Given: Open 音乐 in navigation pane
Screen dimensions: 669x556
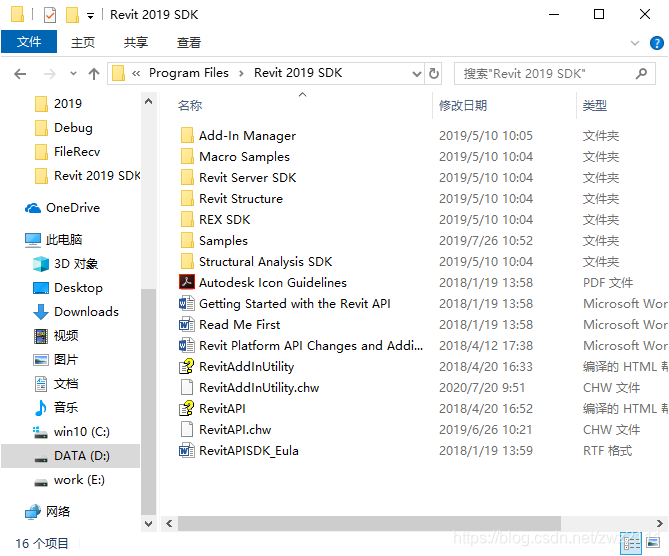Looking at the screenshot, I should coord(66,408).
